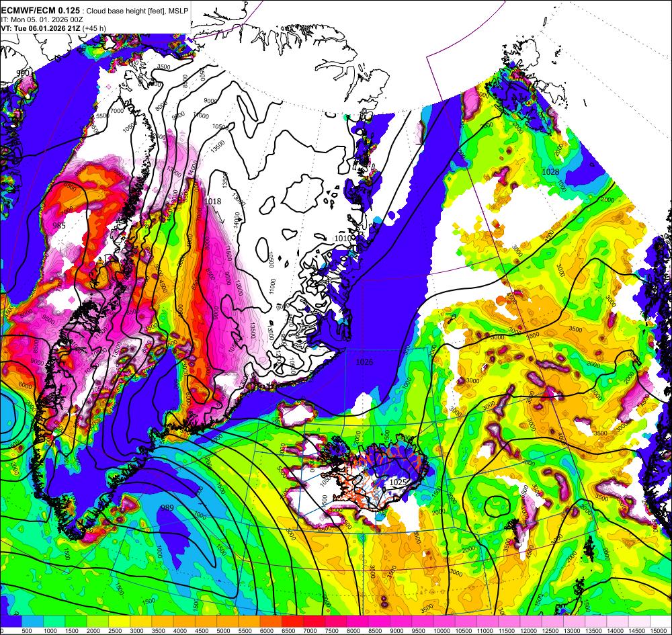Click the light blue 500–1000 ft legend swatch

pyautogui.click(x=32, y=621)
